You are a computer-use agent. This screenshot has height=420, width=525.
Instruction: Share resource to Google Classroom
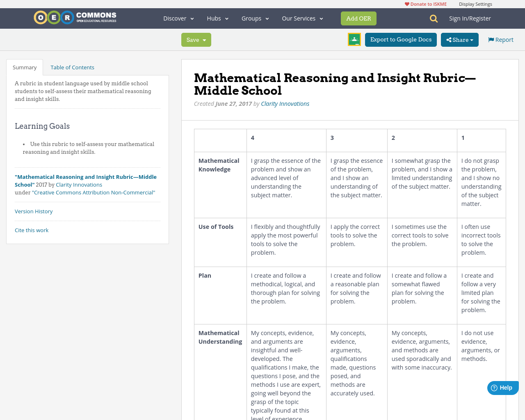point(354,39)
